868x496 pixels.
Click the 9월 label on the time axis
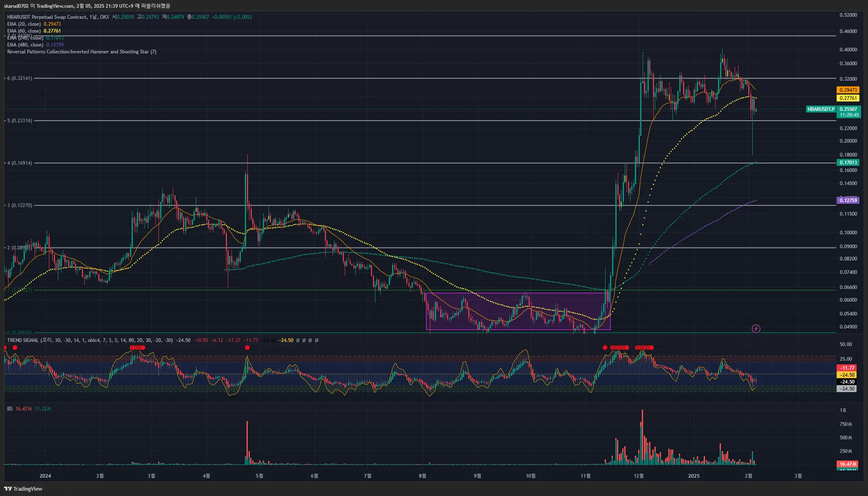click(x=477, y=476)
